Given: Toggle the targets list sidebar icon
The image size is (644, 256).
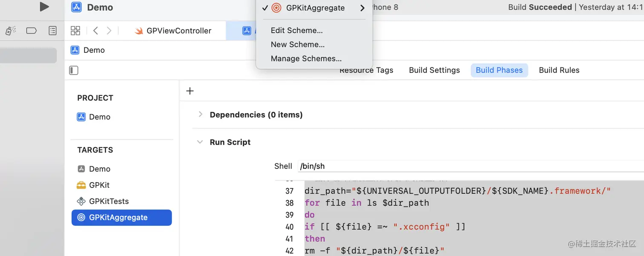Looking at the screenshot, I should (74, 70).
